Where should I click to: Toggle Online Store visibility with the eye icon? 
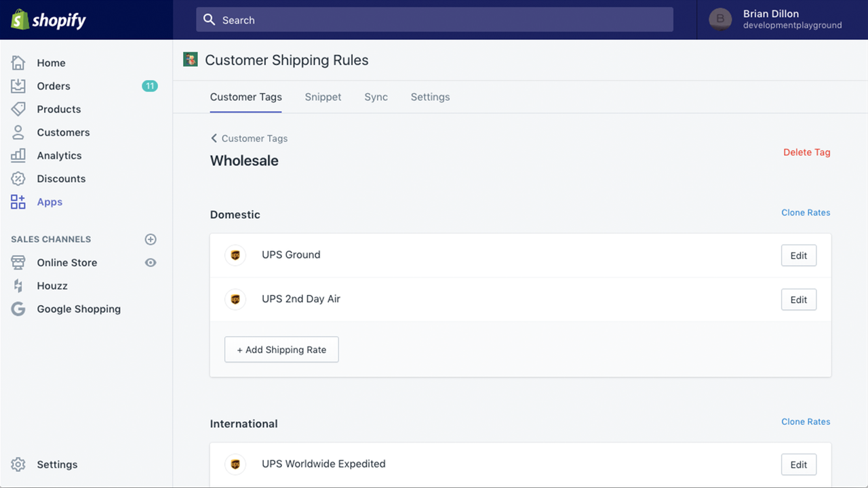pos(151,262)
